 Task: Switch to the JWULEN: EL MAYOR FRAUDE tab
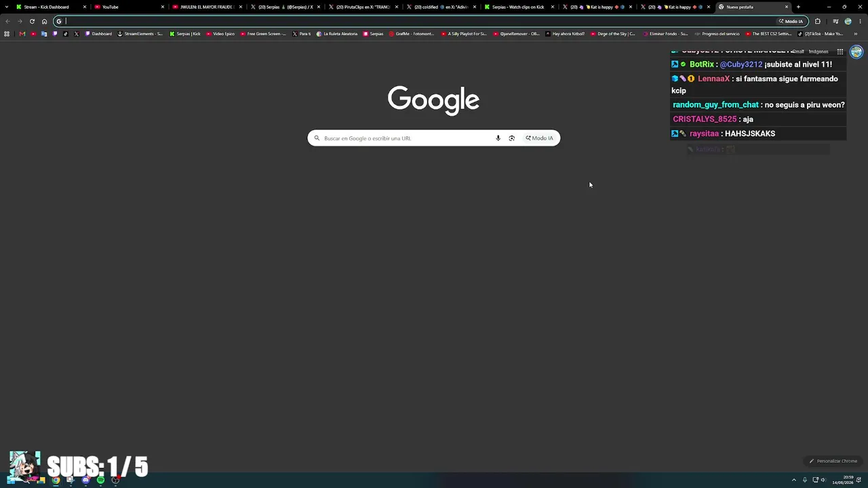(x=207, y=7)
